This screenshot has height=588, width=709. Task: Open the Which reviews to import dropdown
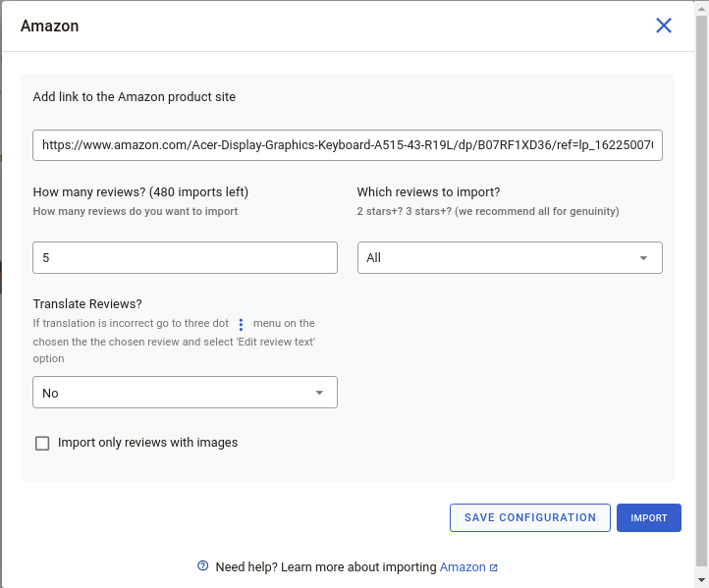click(x=510, y=257)
